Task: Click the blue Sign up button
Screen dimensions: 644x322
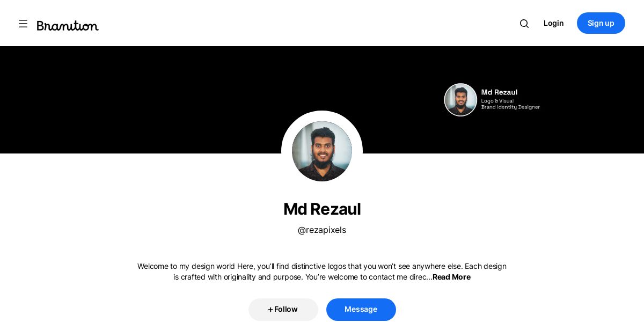Action: pyautogui.click(x=601, y=23)
